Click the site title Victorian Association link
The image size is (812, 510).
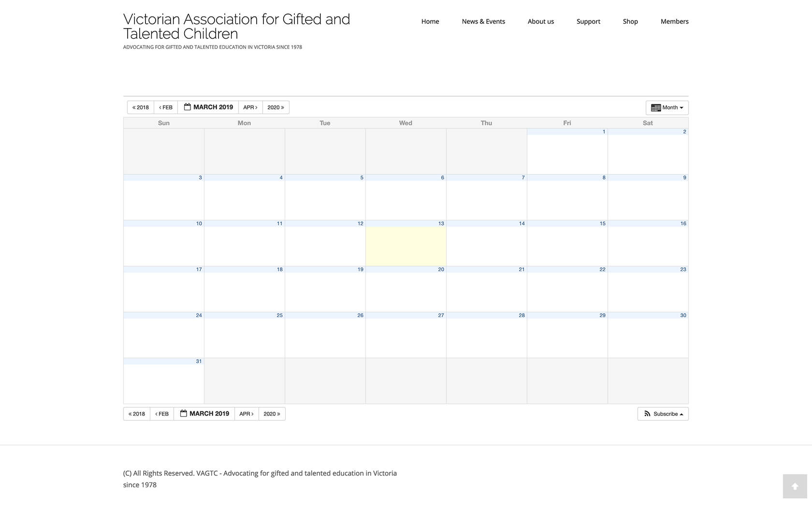coord(236,27)
